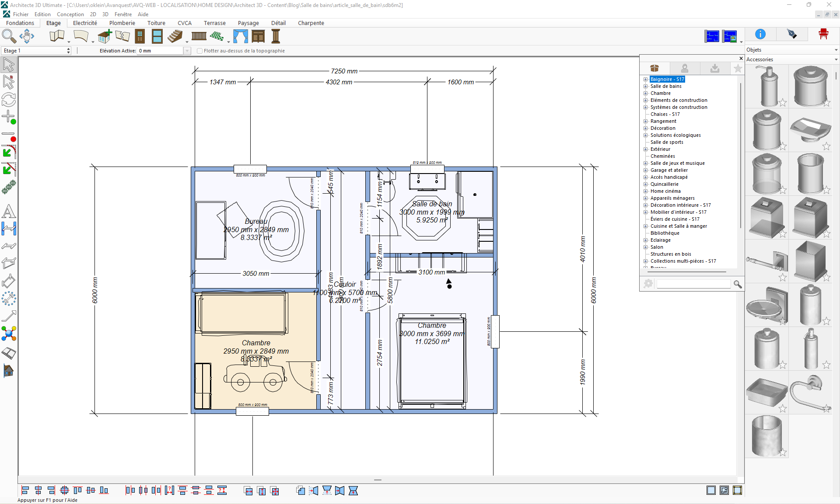Image resolution: width=840 pixels, height=504 pixels.
Task: Click the flip horizontal mirror icon
Action: pos(313,490)
